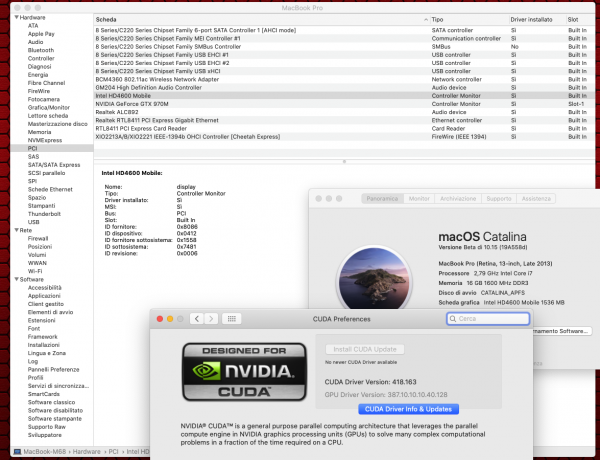Select BCM4360 802.11ac Wireless Network Adapter row

pos(344,79)
